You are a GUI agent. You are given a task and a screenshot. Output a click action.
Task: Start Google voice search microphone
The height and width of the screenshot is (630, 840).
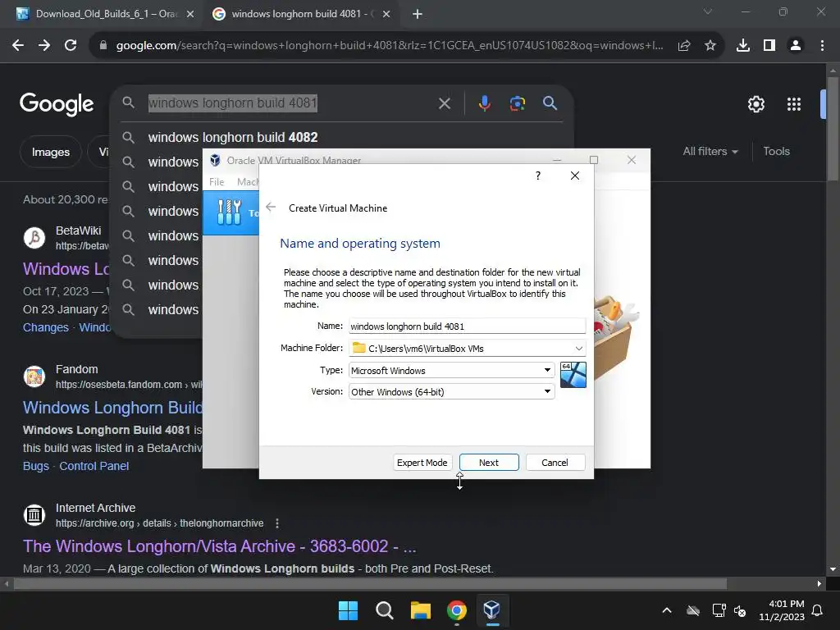[484, 103]
